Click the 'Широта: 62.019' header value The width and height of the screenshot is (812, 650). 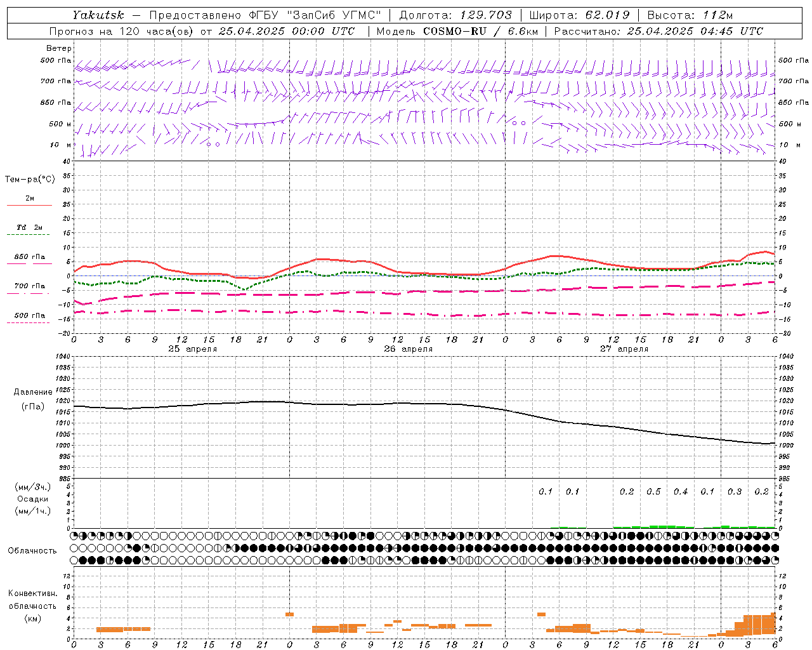point(579,15)
